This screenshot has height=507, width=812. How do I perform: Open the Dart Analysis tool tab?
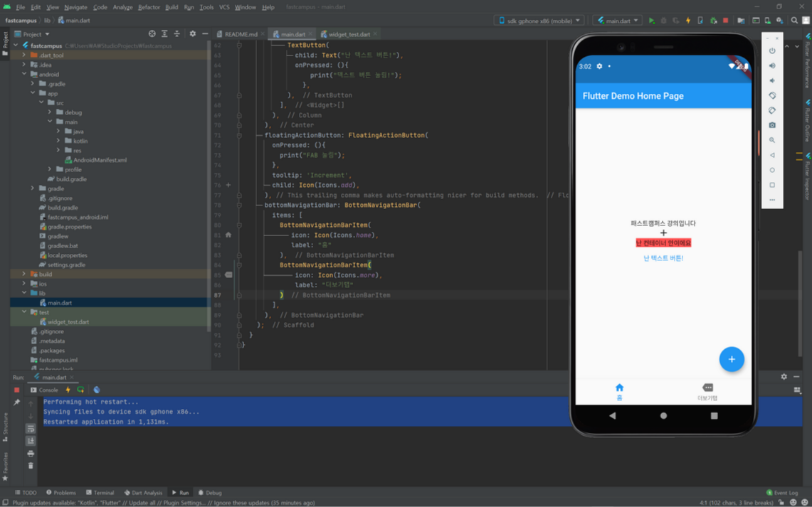pos(144,493)
